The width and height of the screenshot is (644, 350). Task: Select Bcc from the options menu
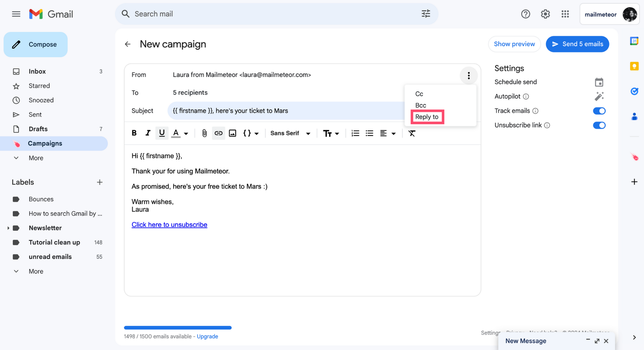tap(420, 105)
